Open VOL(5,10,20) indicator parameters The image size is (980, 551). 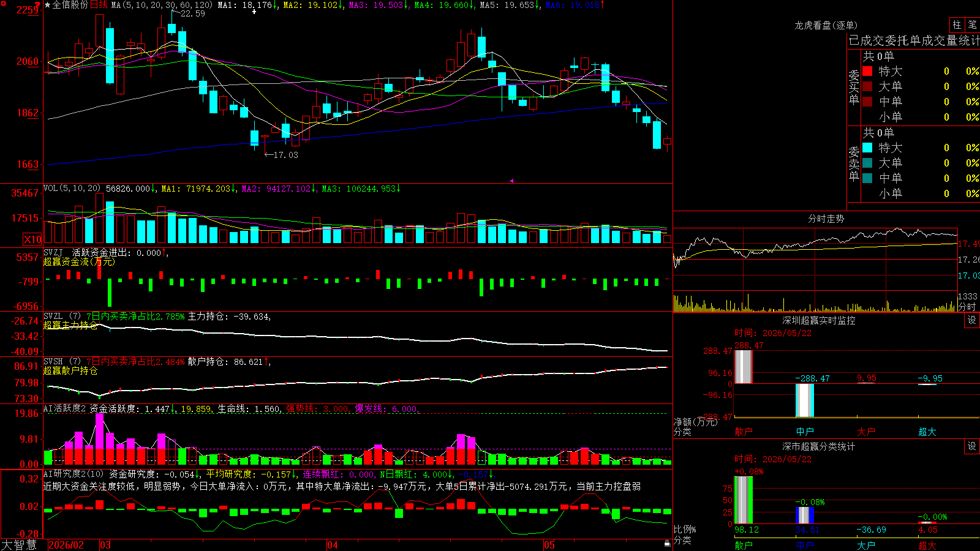pyautogui.click(x=72, y=188)
